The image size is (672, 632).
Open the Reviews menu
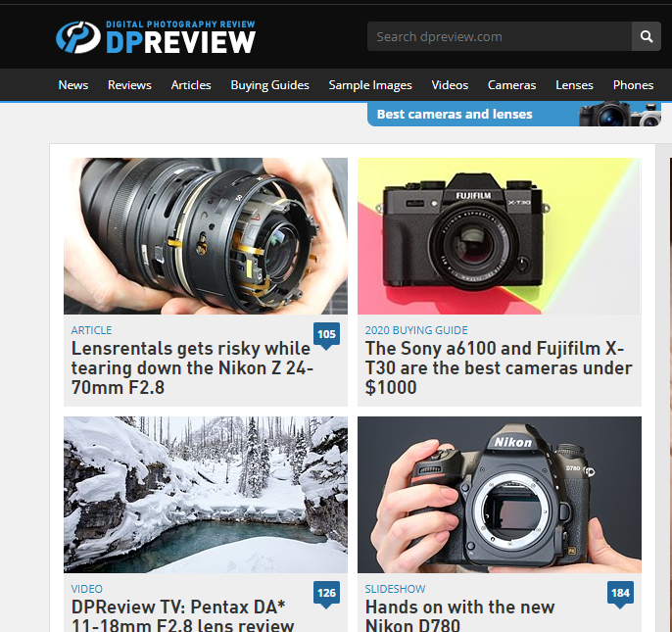[129, 85]
